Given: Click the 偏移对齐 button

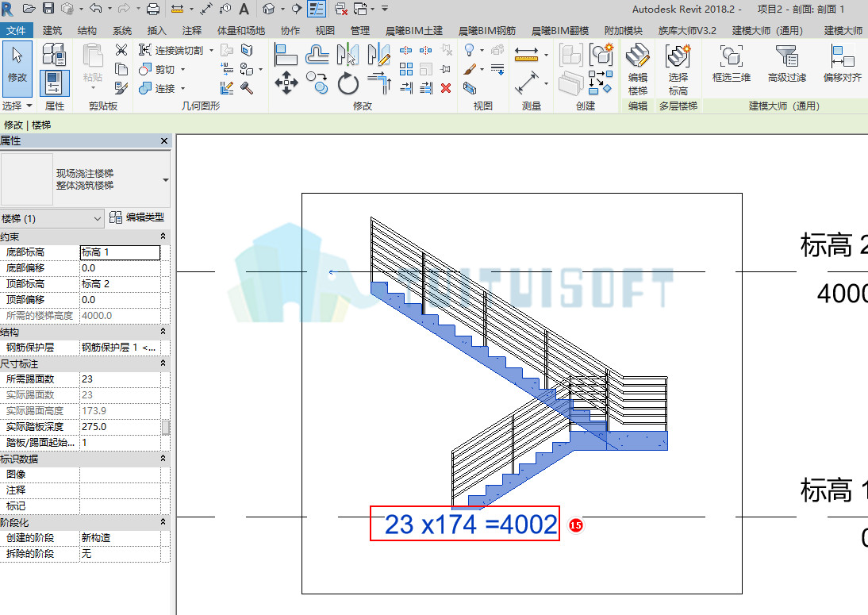Looking at the screenshot, I should coord(842,63).
